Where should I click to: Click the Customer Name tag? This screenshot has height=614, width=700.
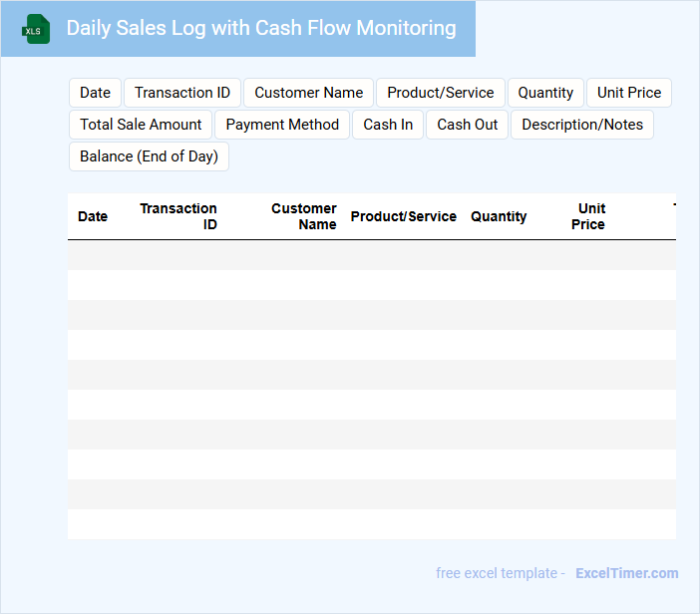pos(308,93)
